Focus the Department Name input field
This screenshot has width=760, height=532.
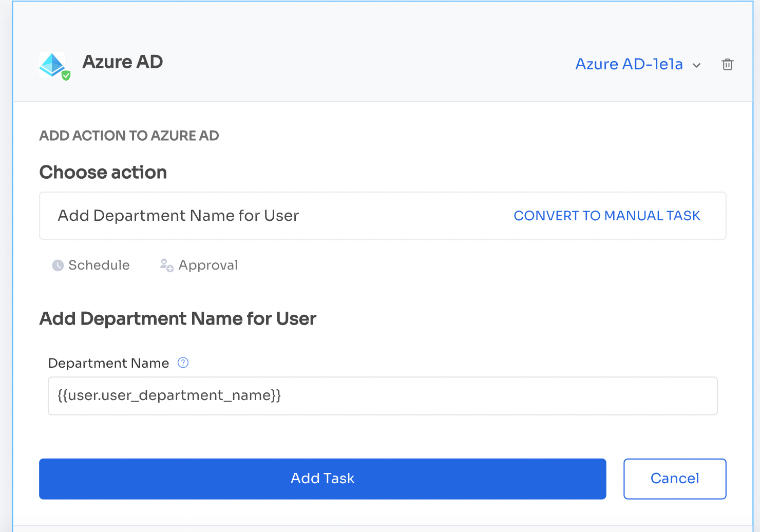(383, 395)
